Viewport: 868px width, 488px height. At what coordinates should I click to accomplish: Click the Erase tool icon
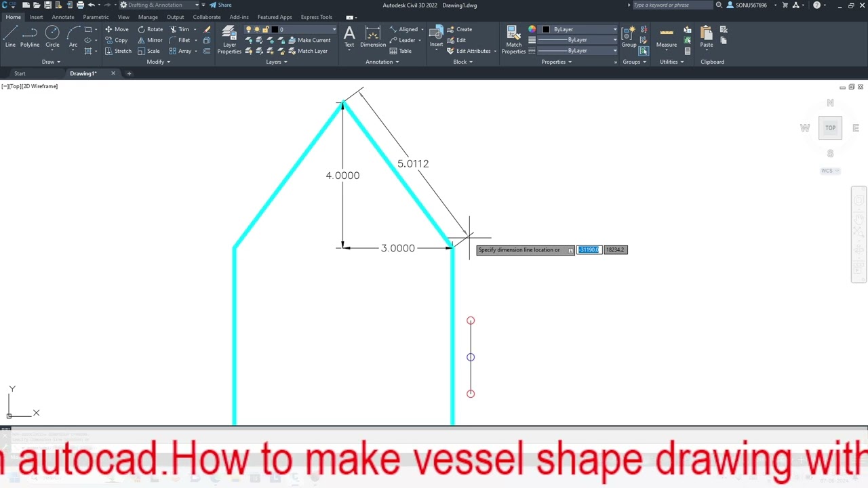point(207,29)
